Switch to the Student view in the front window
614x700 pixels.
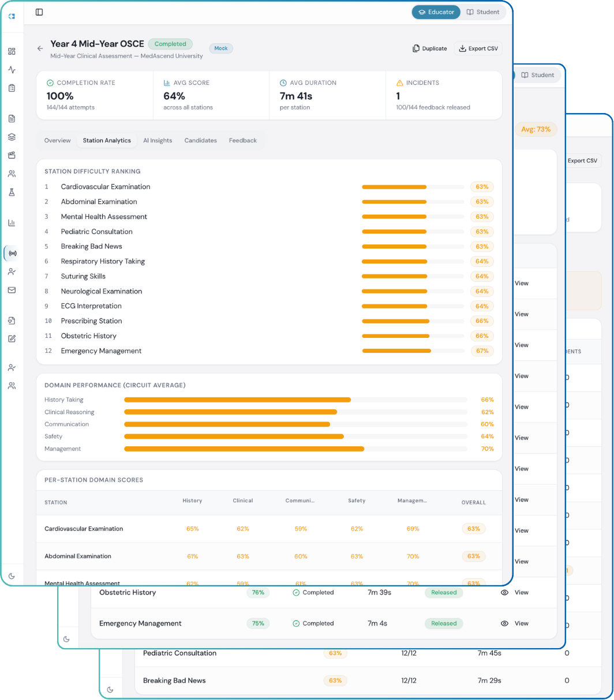[483, 12]
